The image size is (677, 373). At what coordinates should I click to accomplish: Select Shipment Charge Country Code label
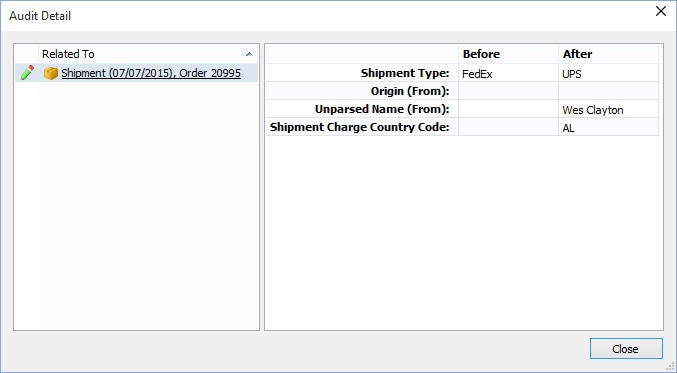click(359, 127)
